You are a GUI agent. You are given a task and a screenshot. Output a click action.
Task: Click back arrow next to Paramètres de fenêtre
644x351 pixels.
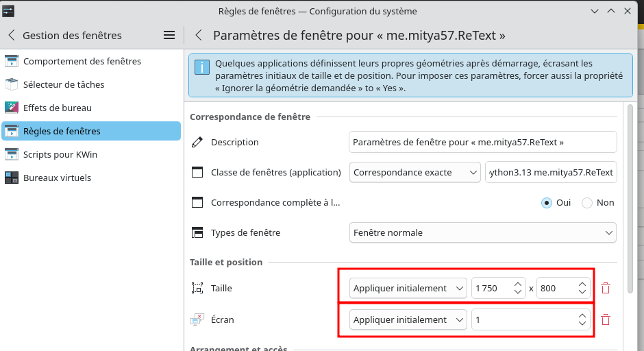pos(199,35)
